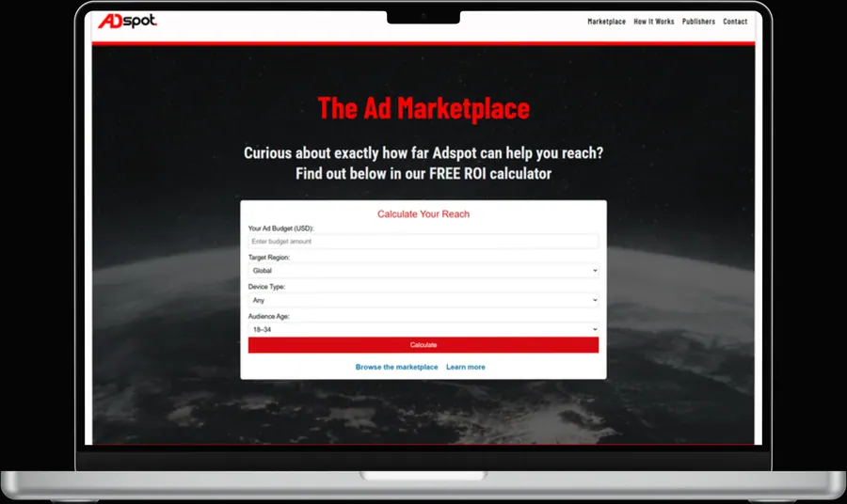The width and height of the screenshot is (847, 504).
Task: Click the 'Find out below in our FREE ROI calculator' text
Action: click(423, 174)
